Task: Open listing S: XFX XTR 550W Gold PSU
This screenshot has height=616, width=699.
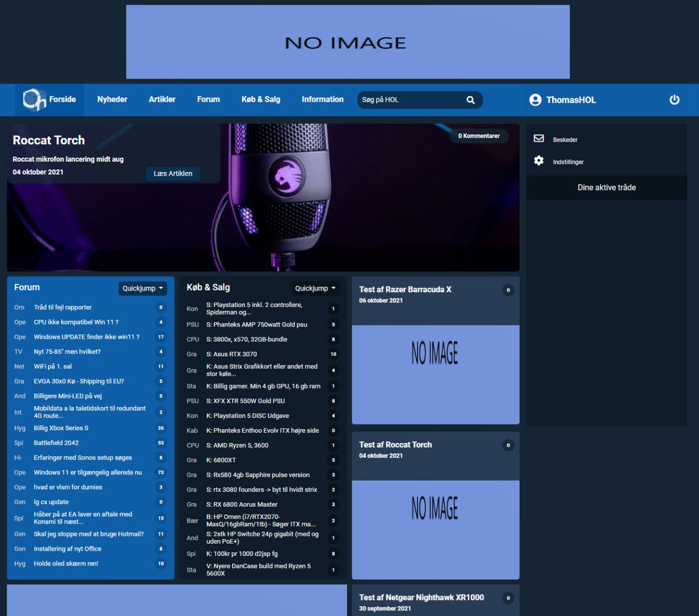Action: [x=245, y=401]
